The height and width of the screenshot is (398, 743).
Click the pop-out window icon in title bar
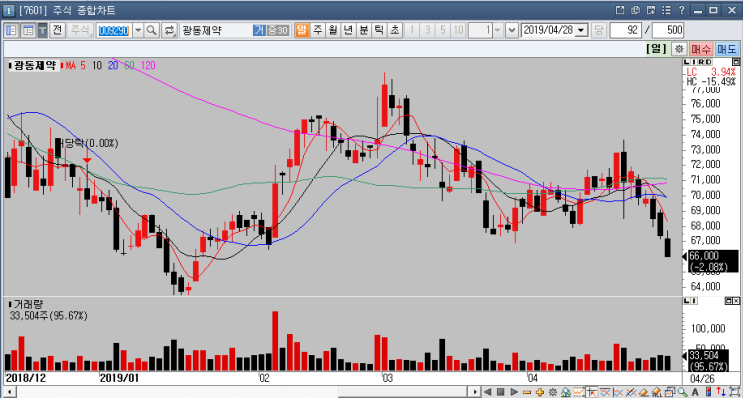coord(620,9)
